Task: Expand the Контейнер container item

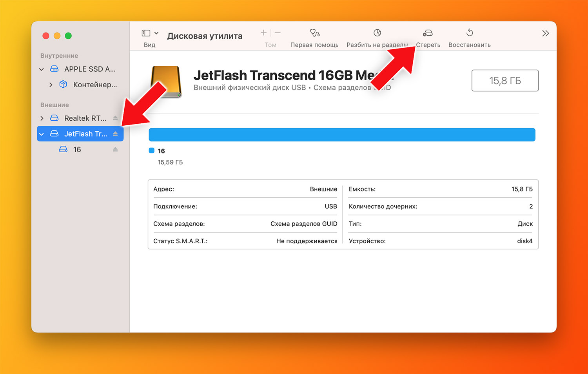Action: (x=51, y=85)
